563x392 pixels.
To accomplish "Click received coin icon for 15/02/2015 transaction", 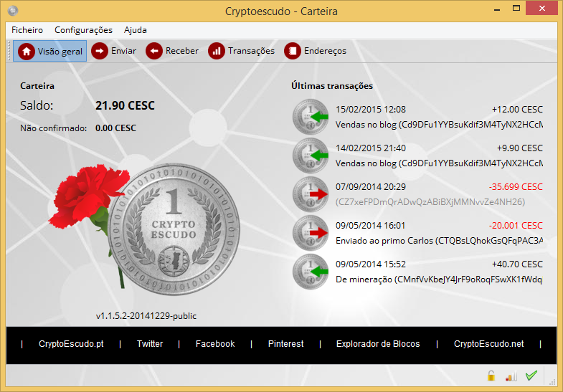I will click(x=311, y=117).
